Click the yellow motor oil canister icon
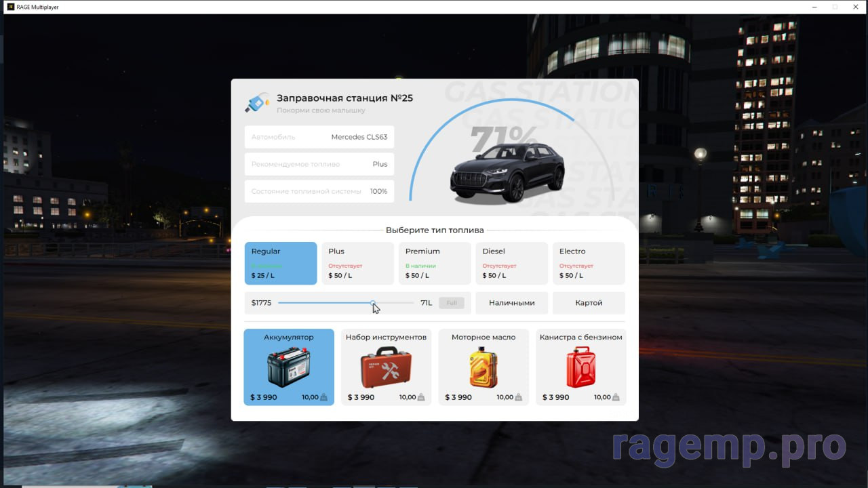The height and width of the screenshot is (488, 868). tap(484, 367)
